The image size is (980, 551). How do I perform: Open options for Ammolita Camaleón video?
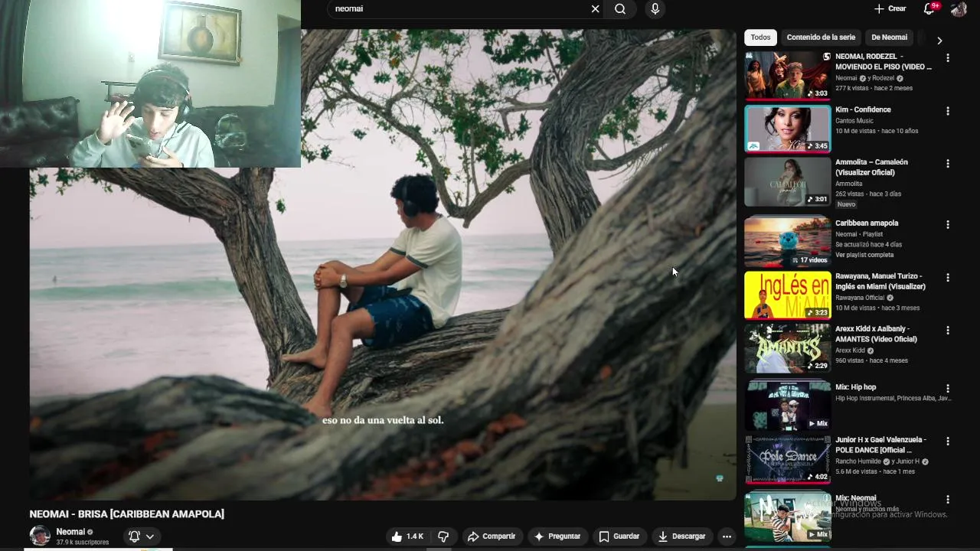948,164
